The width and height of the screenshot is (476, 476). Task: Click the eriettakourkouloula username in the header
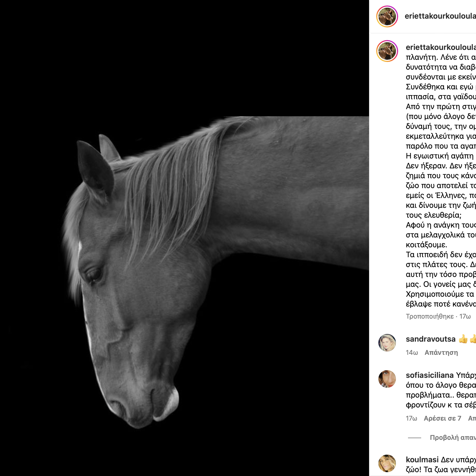coord(440,16)
